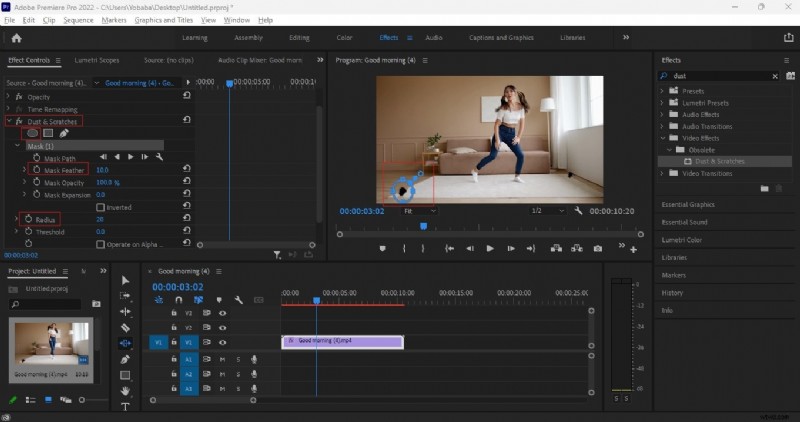This screenshot has height=422, width=800.
Task: Open the Fit zoom level dropdown
Action: coord(419,211)
